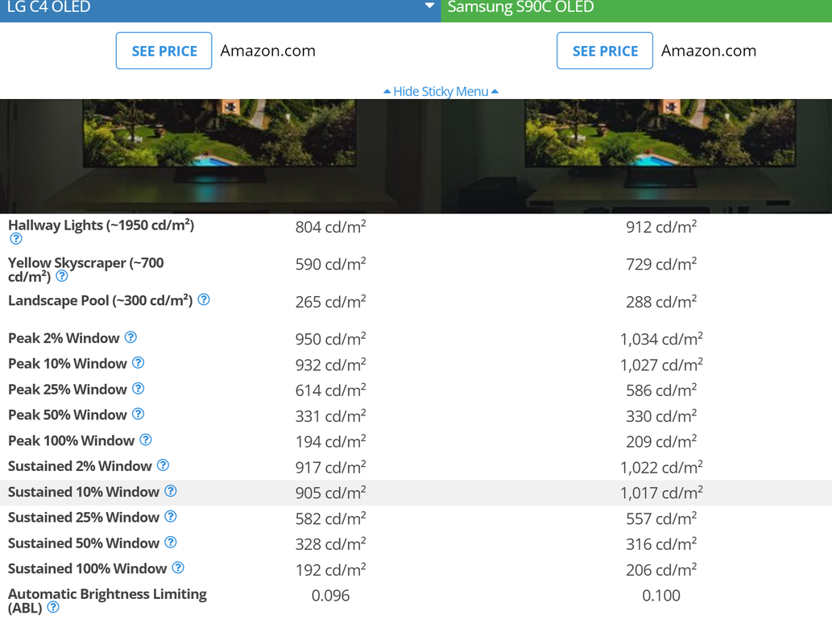Open the LG C4 landscape pool photo

220,156
